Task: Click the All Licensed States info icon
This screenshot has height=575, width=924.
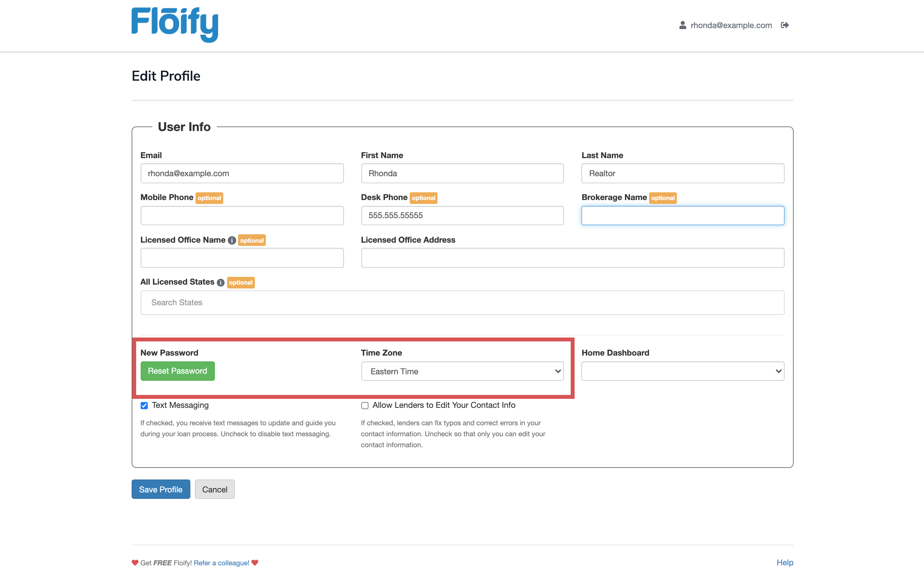Action: (221, 283)
